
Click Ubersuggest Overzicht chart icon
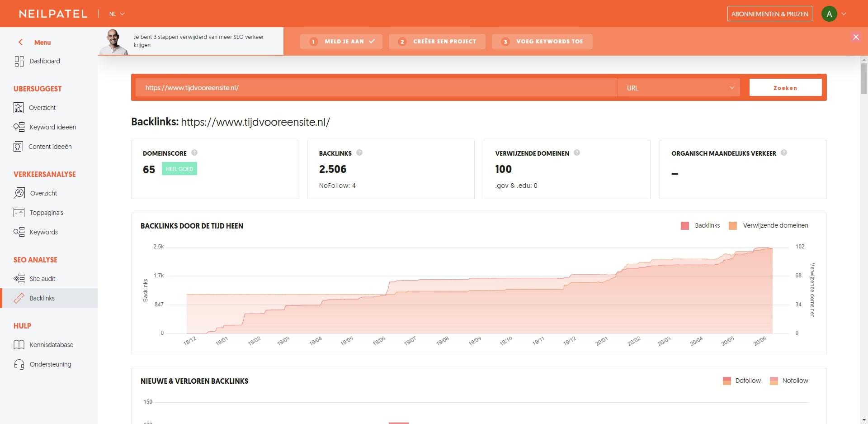pos(19,108)
